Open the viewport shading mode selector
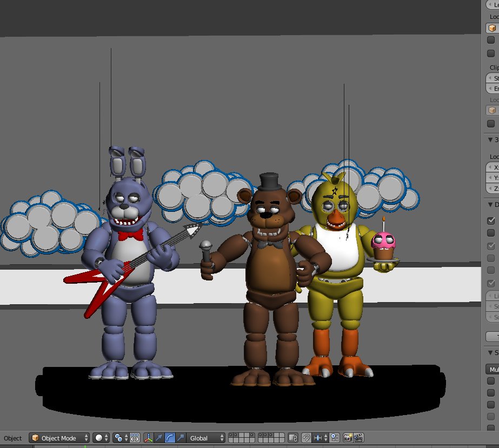The height and width of the screenshot is (448, 499). pos(102,438)
